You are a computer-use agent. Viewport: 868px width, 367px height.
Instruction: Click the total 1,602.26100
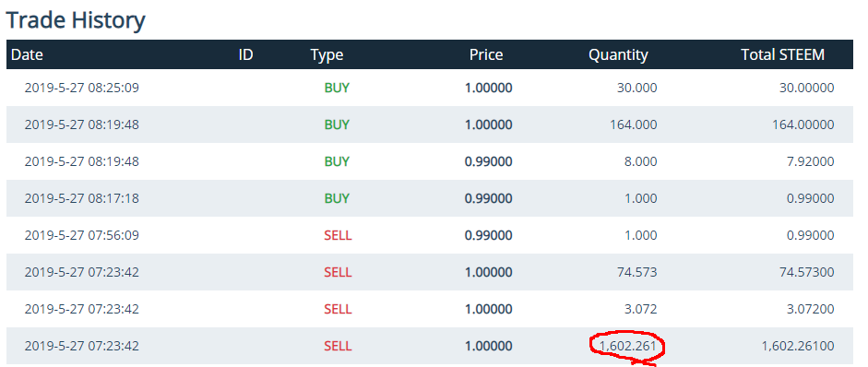798,347
